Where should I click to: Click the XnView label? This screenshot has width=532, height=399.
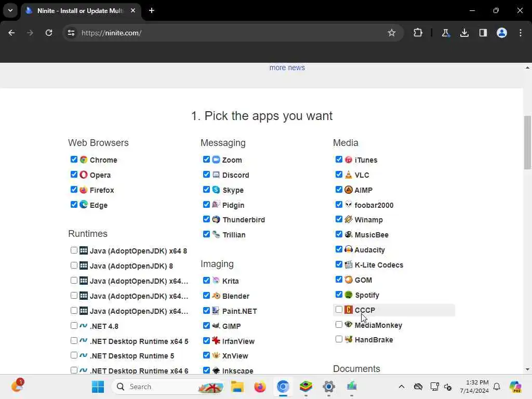tap(235, 356)
